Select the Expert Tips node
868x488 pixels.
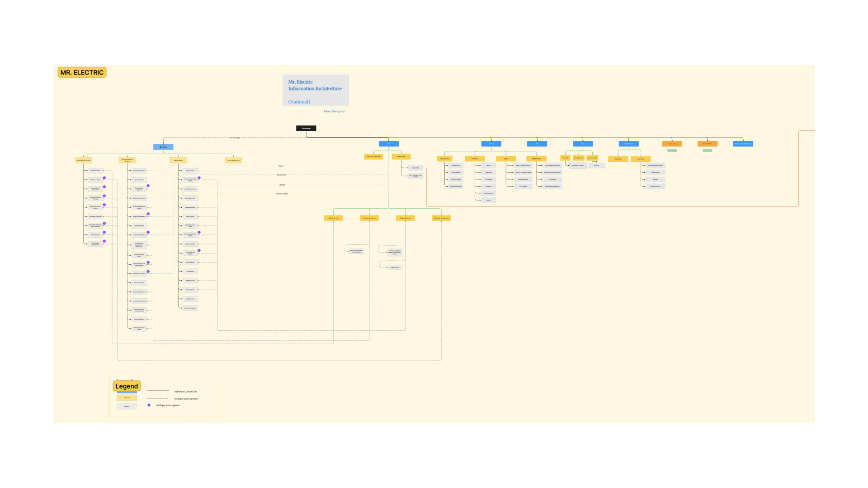(641, 159)
